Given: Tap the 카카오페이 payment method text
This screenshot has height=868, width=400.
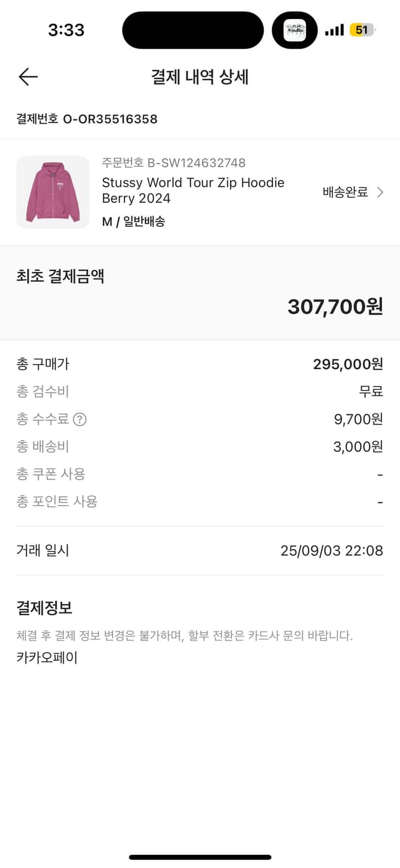Looking at the screenshot, I should tap(47, 657).
